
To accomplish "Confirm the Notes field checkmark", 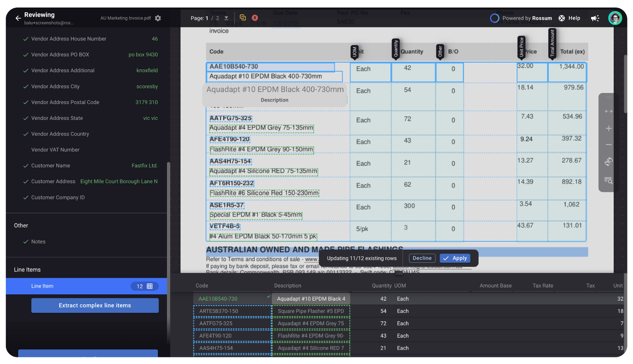I will (x=26, y=241).
